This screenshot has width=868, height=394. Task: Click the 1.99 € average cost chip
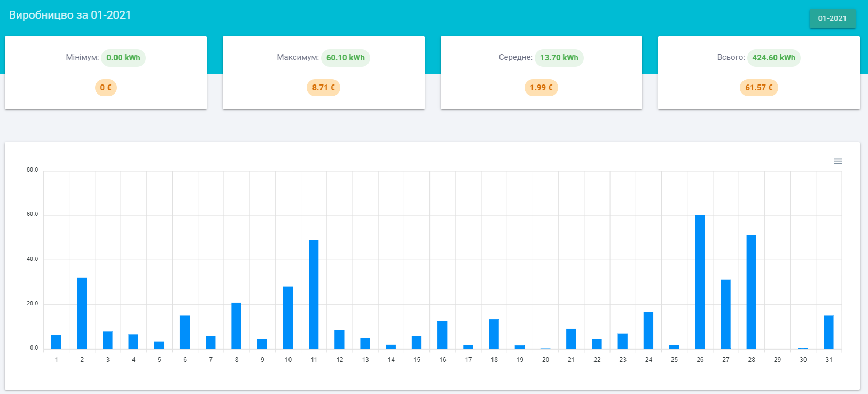click(x=541, y=88)
